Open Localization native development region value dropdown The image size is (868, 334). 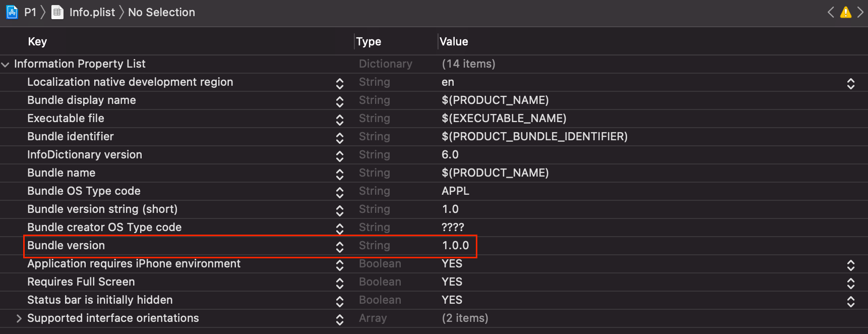(x=851, y=83)
